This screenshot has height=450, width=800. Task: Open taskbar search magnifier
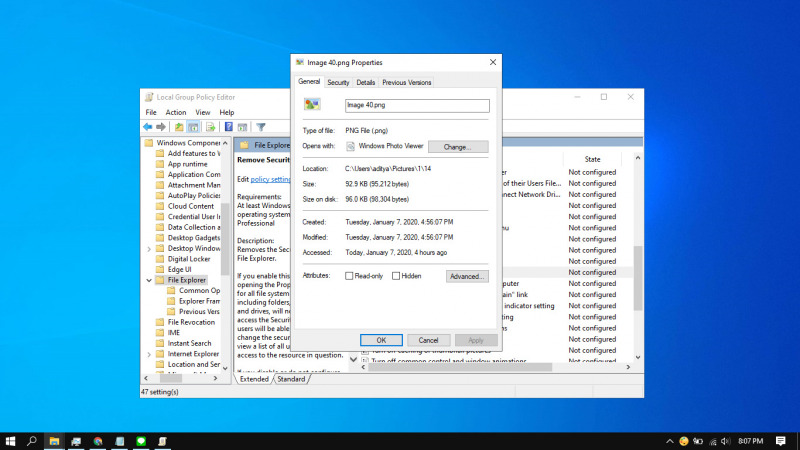pyautogui.click(x=32, y=441)
